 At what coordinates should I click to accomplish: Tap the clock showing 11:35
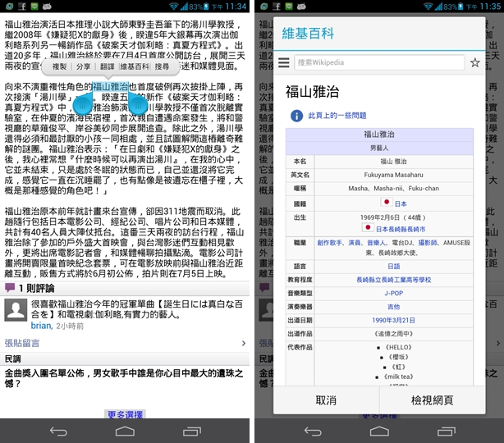tap(490, 6)
